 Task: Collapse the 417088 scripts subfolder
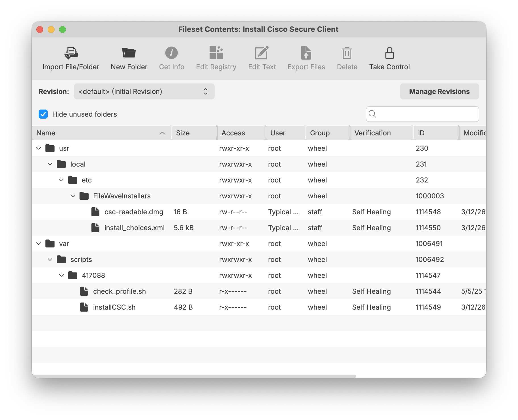61,275
